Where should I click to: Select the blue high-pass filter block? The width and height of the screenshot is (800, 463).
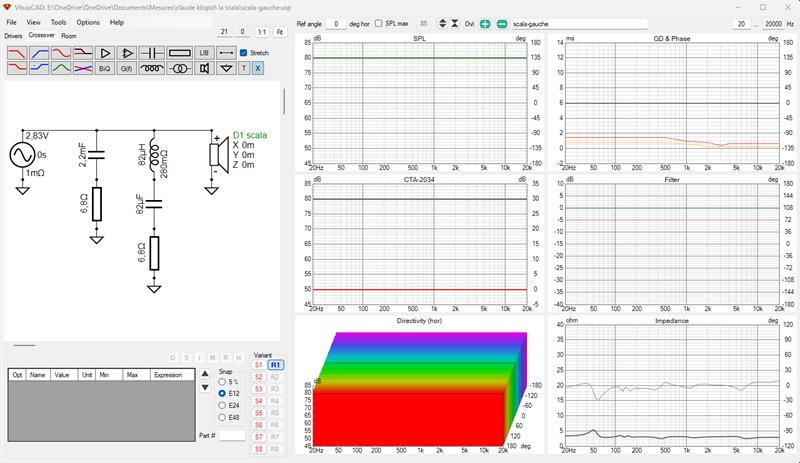point(39,53)
